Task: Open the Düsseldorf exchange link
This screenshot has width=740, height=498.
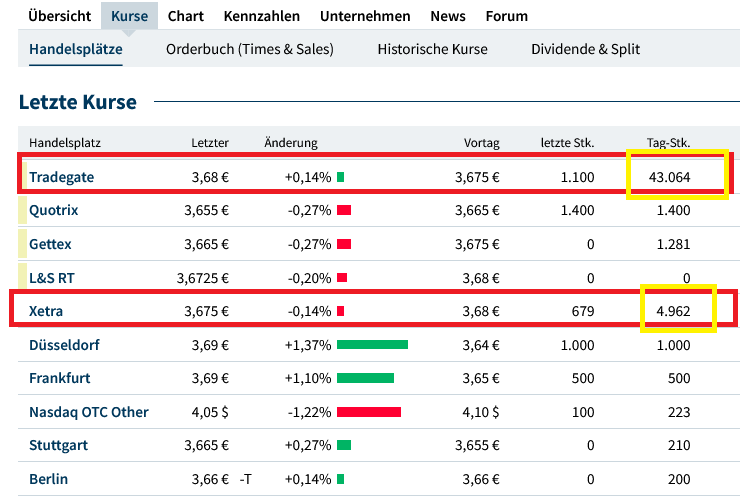Action: tap(64, 345)
